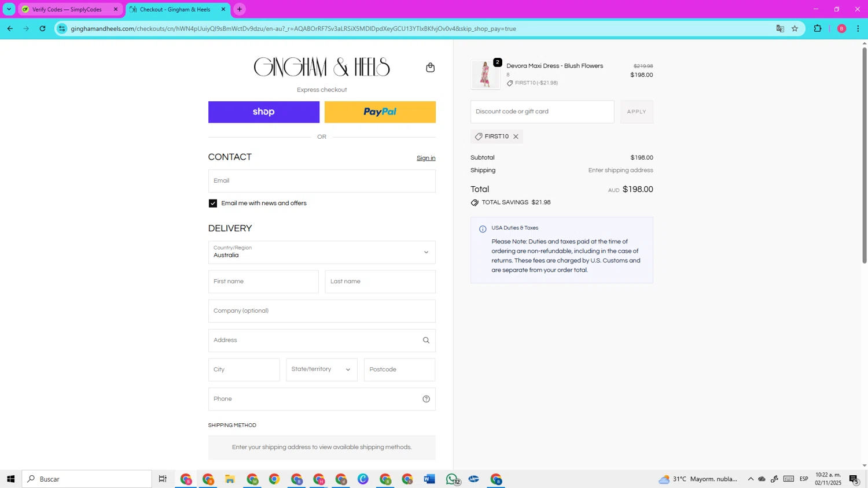Open File Explorer from the taskbar

[x=230, y=479]
